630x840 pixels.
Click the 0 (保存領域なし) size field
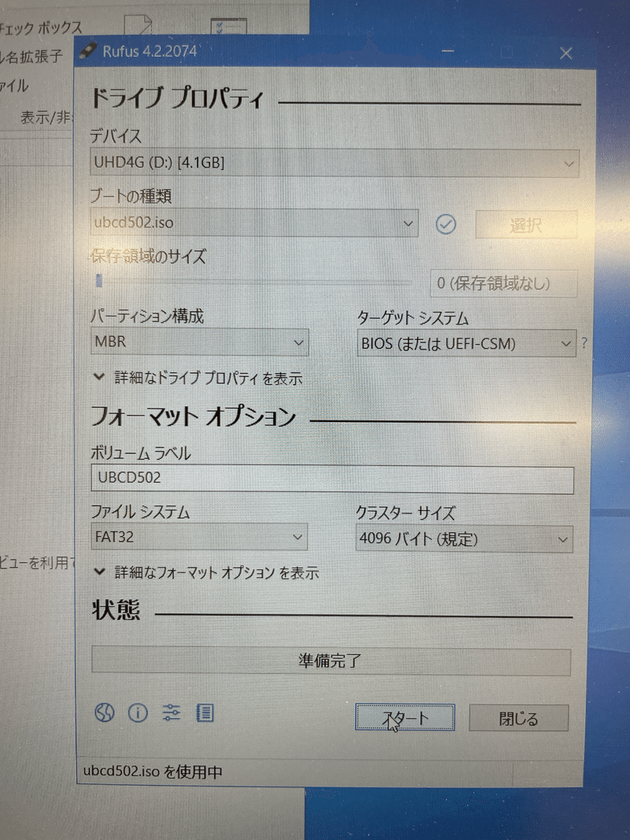[503, 283]
